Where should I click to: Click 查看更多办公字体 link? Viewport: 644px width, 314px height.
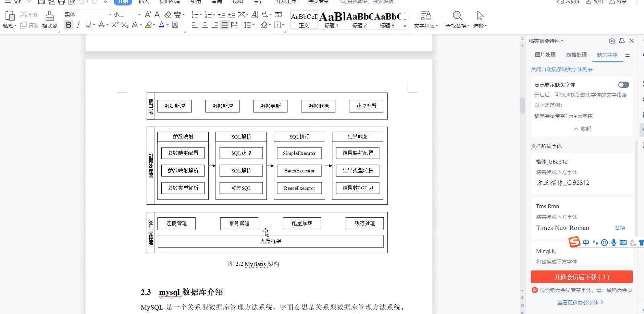[580, 303]
